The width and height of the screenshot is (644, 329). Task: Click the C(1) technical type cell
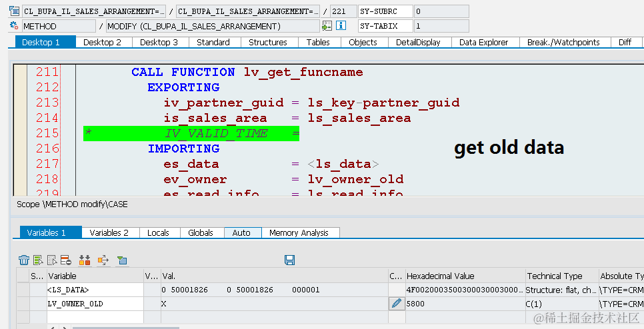pos(562,304)
